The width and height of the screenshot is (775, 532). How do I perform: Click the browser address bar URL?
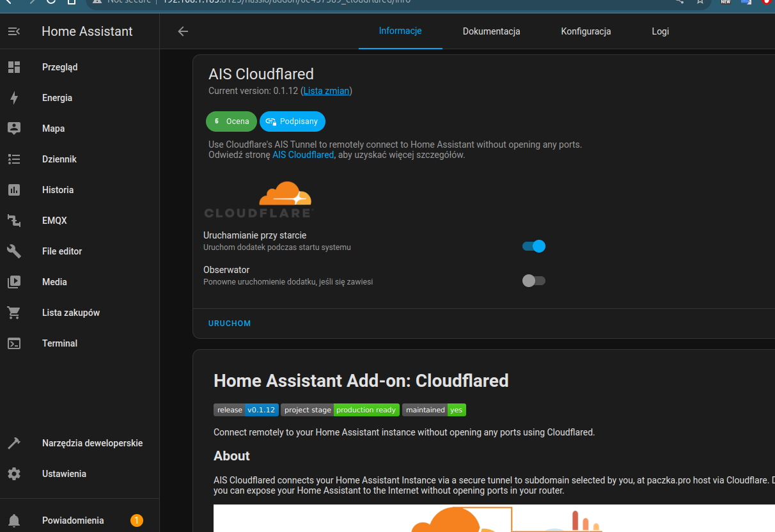click(x=287, y=2)
